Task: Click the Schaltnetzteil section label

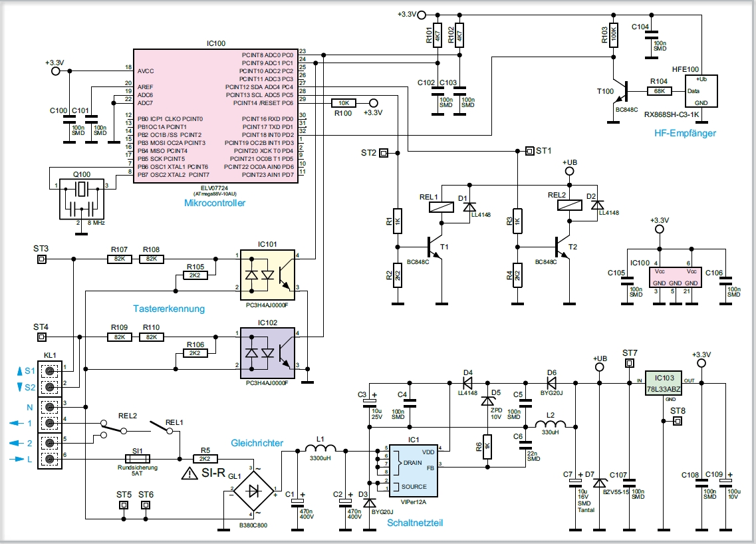Action: [x=415, y=523]
